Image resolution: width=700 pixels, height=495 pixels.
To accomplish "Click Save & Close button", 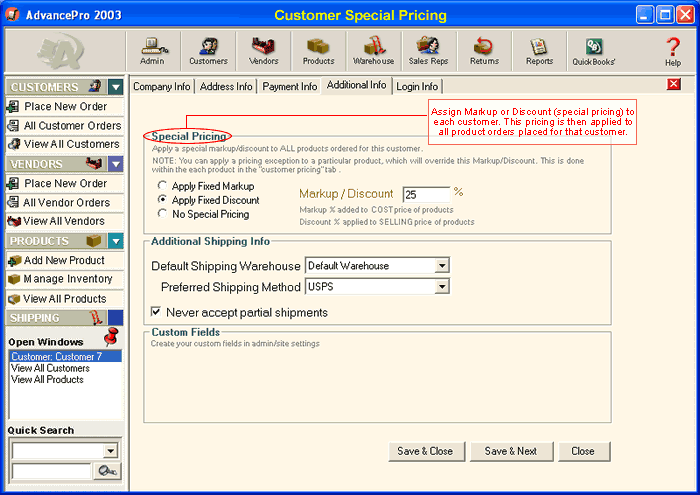I will click(x=426, y=451).
